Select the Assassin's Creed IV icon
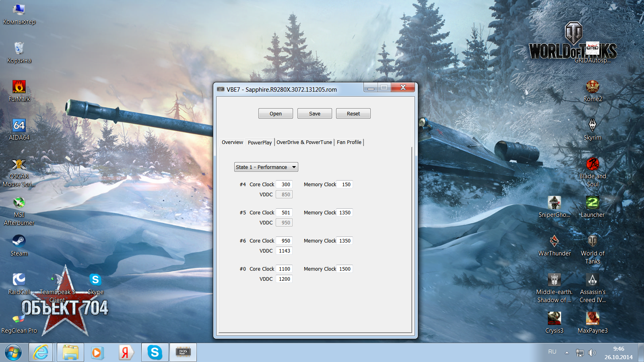This screenshot has height=362, width=644. point(592,288)
